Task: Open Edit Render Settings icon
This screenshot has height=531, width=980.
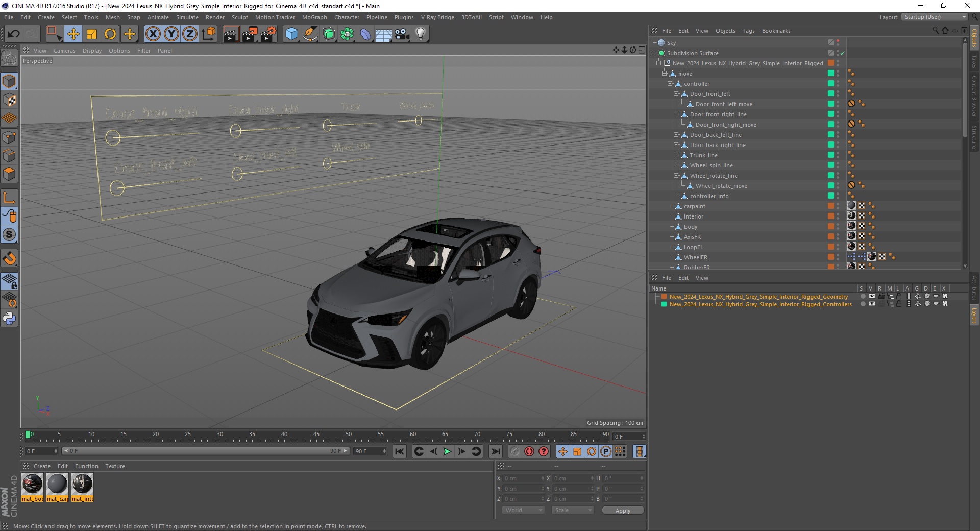Action: [268, 34]
